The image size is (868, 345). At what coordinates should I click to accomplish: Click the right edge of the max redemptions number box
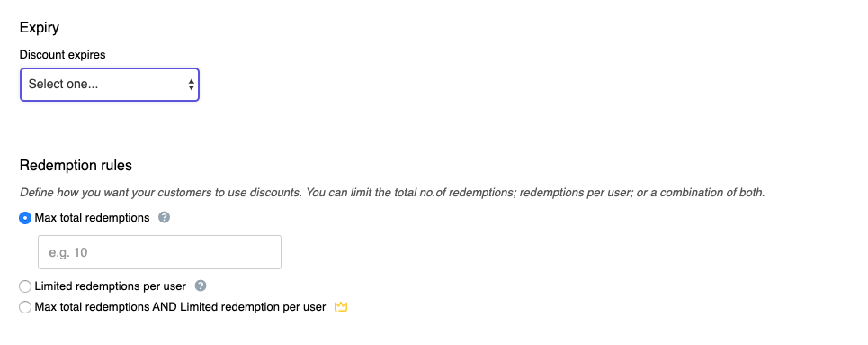(x=275, y=252)
